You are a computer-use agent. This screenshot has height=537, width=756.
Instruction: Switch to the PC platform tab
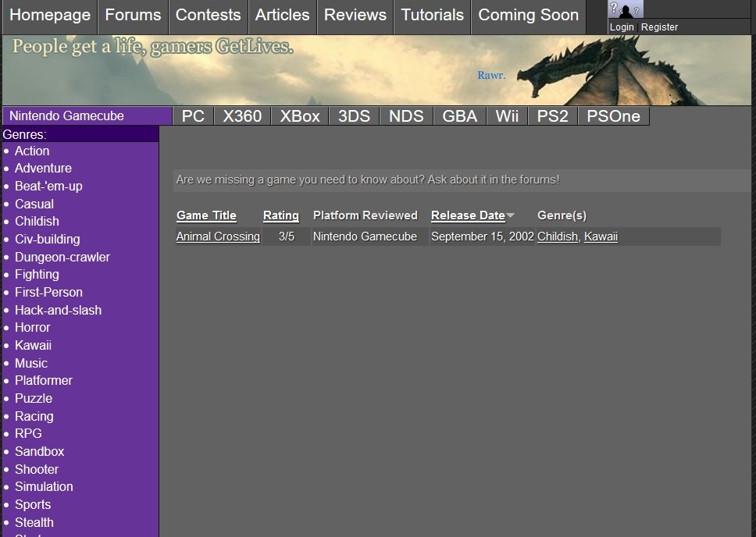(x=193, y=116)
